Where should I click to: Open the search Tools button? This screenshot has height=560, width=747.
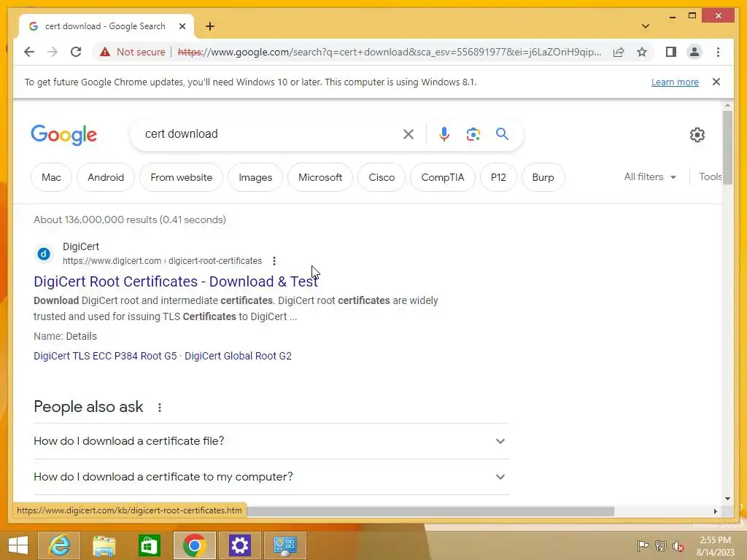[x=711, y=176]
